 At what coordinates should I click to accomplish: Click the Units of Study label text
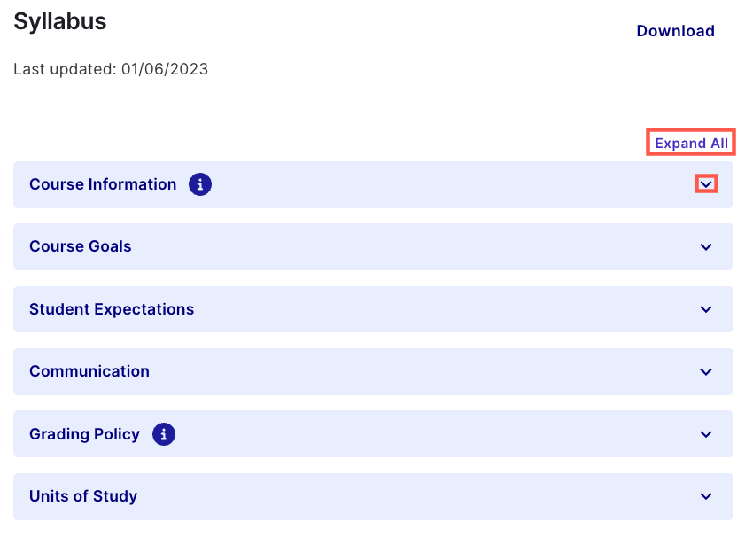coord(82,496)
